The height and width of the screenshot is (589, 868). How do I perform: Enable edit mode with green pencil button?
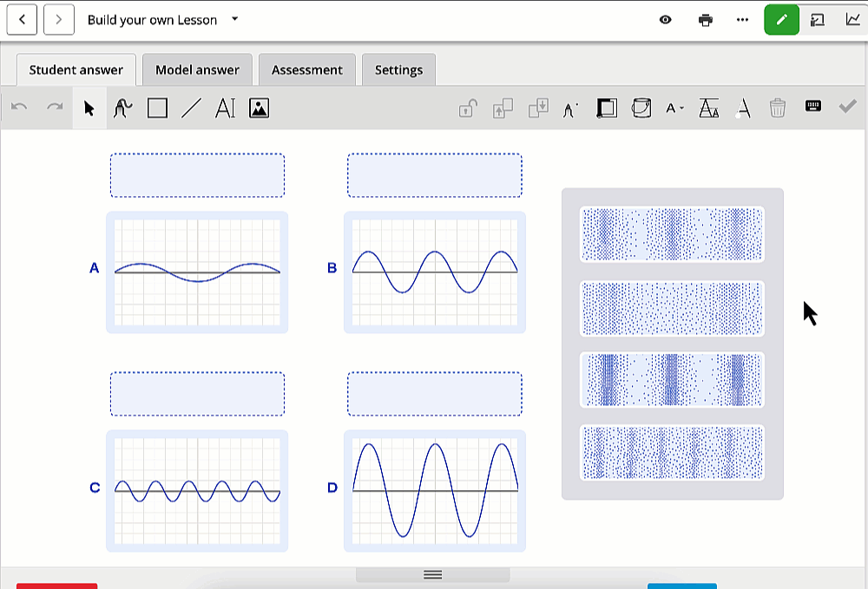[781, 19]
